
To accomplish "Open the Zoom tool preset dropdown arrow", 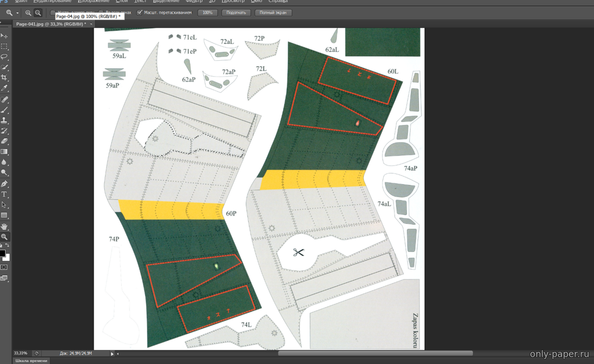I will coord(18,13).
